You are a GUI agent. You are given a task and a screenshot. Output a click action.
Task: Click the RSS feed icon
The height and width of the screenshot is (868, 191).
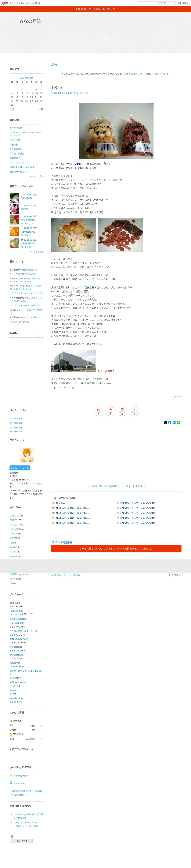pos(12,836)
